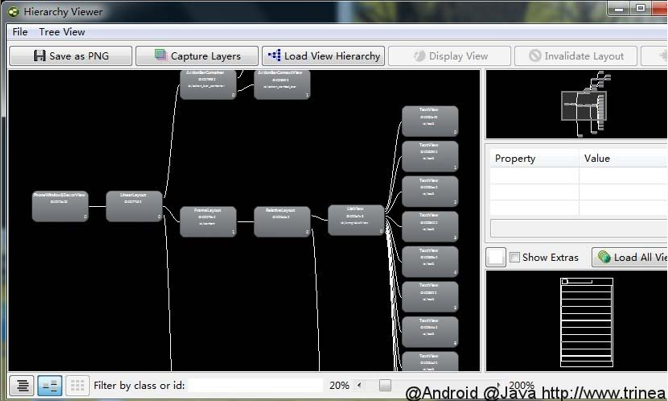Select the TextView node with index 3
The image size is (668, 401).
430,226
